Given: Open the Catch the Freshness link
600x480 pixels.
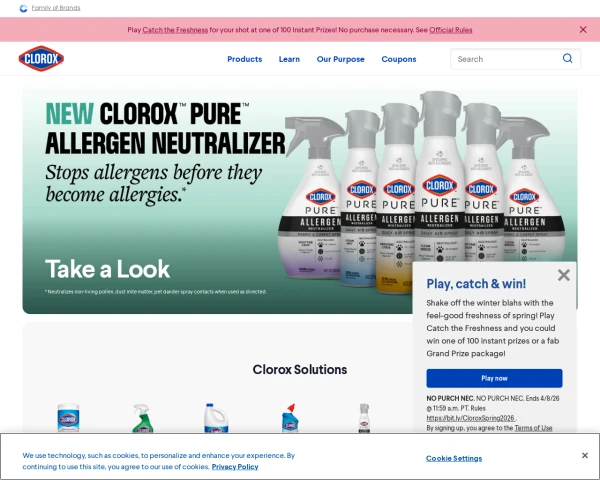Looking at the screenshot, I should pos(175,30).
